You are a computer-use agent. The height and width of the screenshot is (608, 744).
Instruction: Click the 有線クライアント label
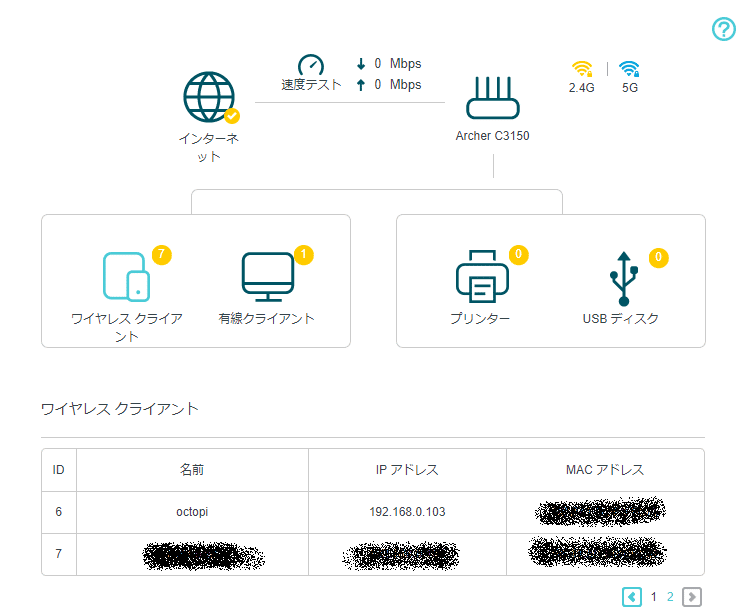pos(267,318)
